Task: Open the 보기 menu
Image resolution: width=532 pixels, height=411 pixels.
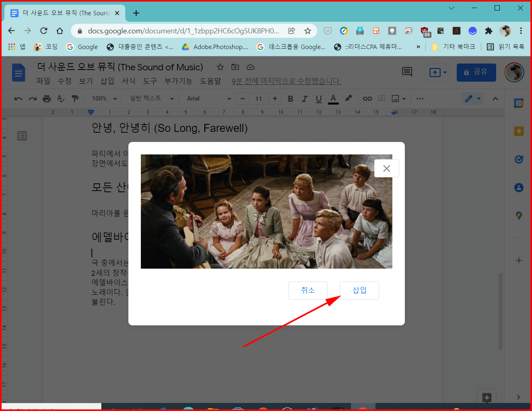Action: pos(86,81)
